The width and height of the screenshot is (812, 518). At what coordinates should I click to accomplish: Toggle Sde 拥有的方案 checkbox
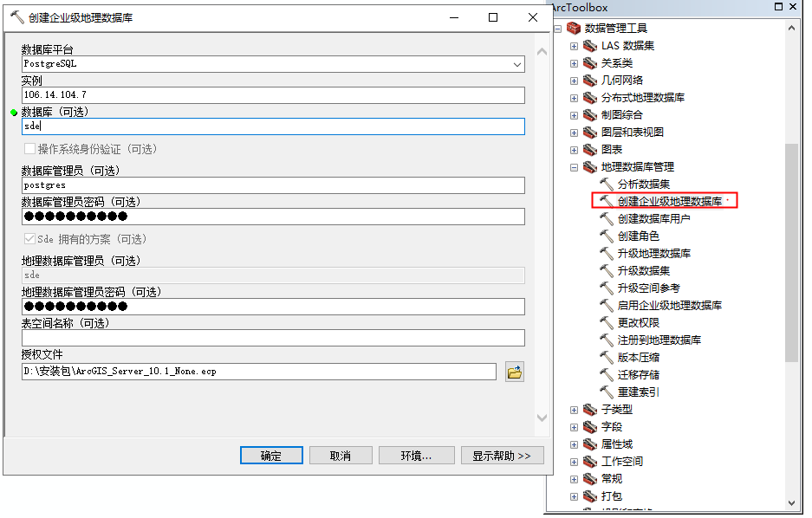click(x=30, y=239)
